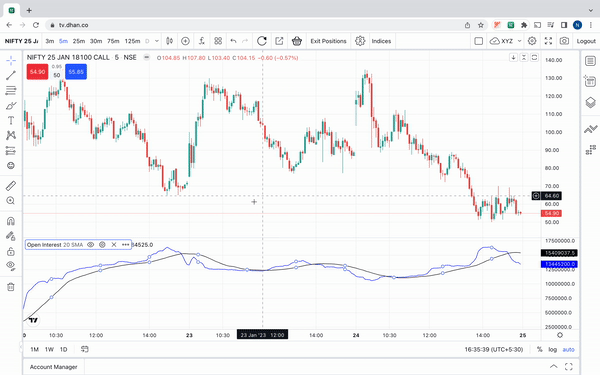Expand the XYZ layout dropdown arrow
Screen dimensions: 600x375
pyautogui.click(x=519, y=41)
